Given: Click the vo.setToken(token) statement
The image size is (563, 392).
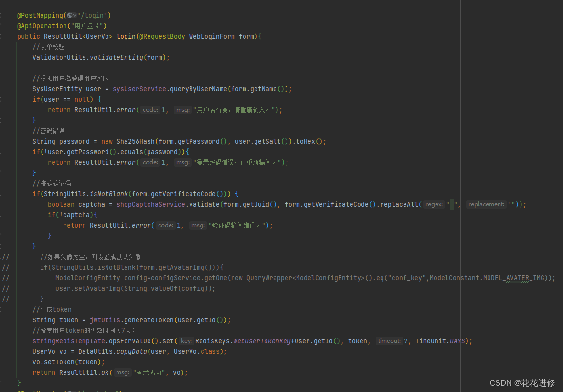Looking at the screenshot, I should point(69,362).
